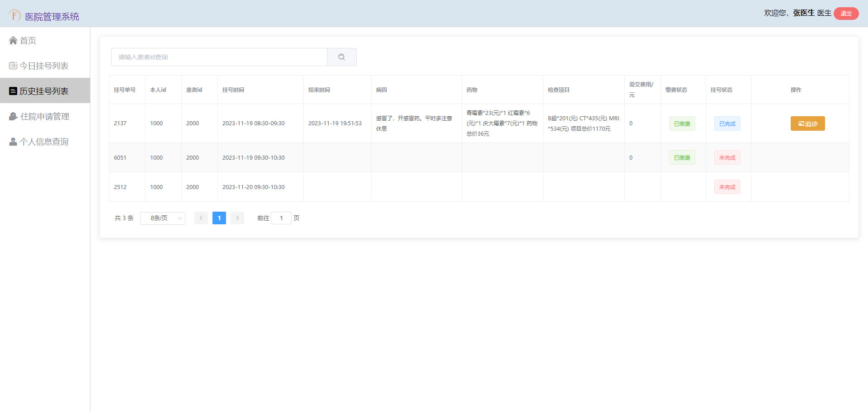Click the list icon beside 今日挂号列表
Screen dimensions: 868x412
[x=13, y=66]
